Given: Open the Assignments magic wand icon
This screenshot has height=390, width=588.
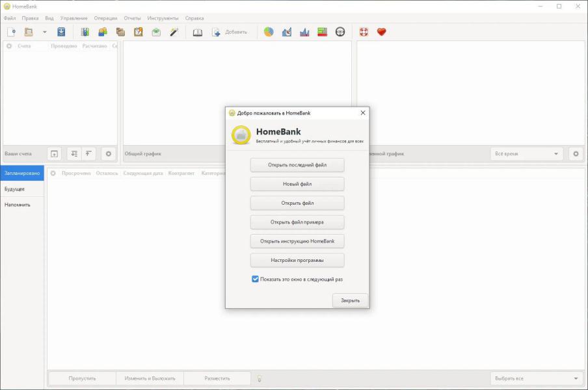Looking at the screenshot, I should [174, 32].
